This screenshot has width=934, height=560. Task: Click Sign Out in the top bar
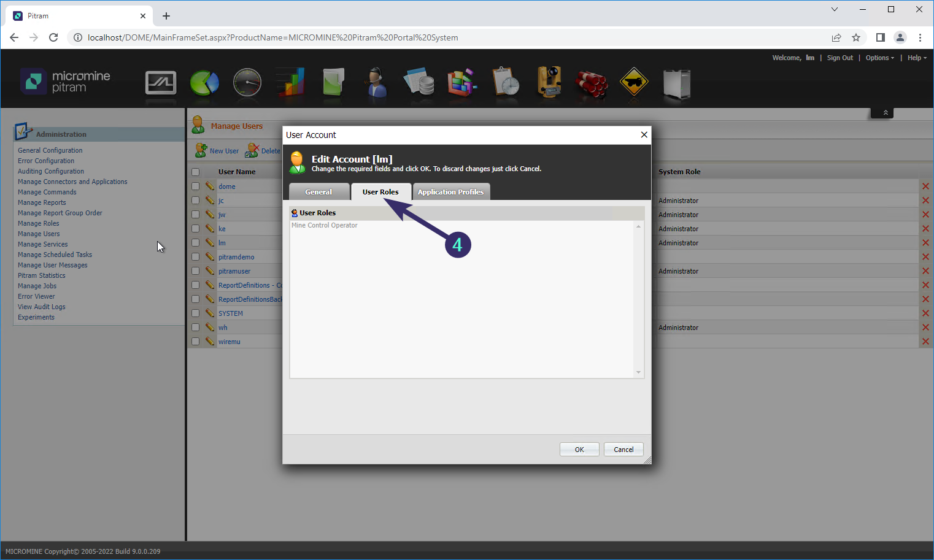point(839,57)
